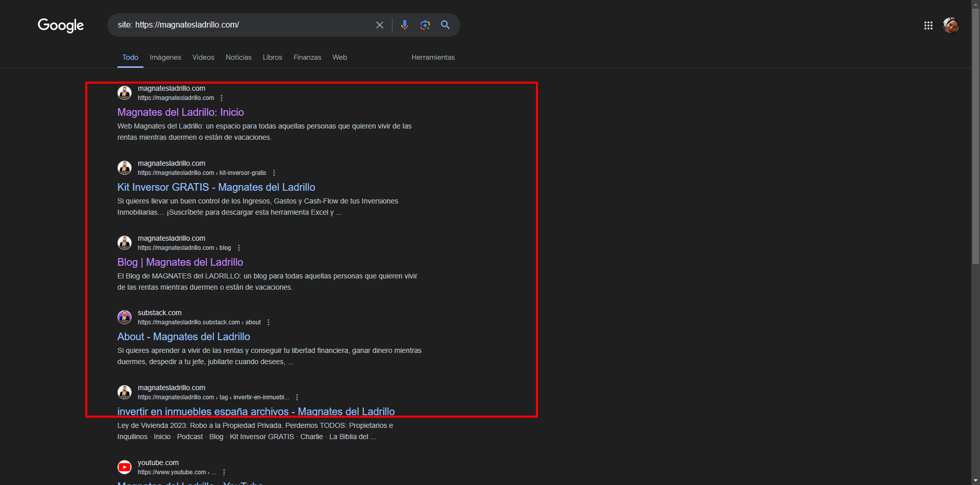Open the Herramientas tools menu
The width and height of the screenshot is (980, 485).
[x=433, y=57]
